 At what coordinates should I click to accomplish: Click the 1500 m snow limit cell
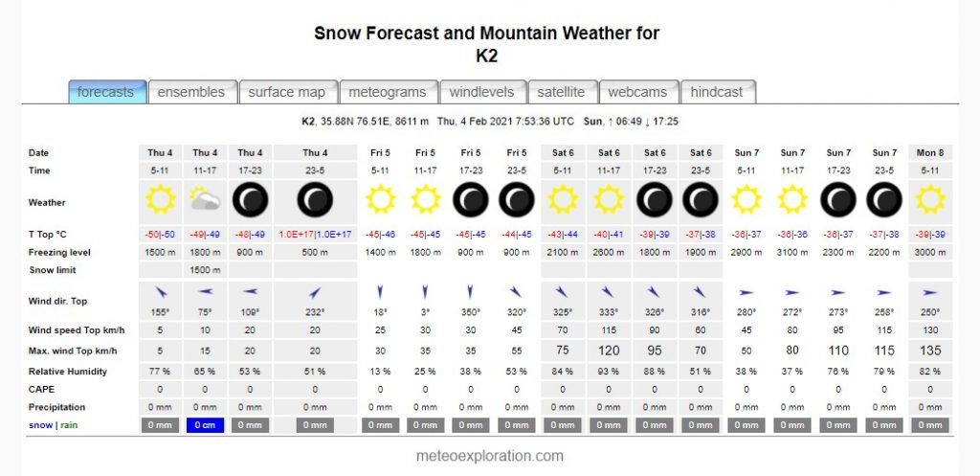(206, 270)
